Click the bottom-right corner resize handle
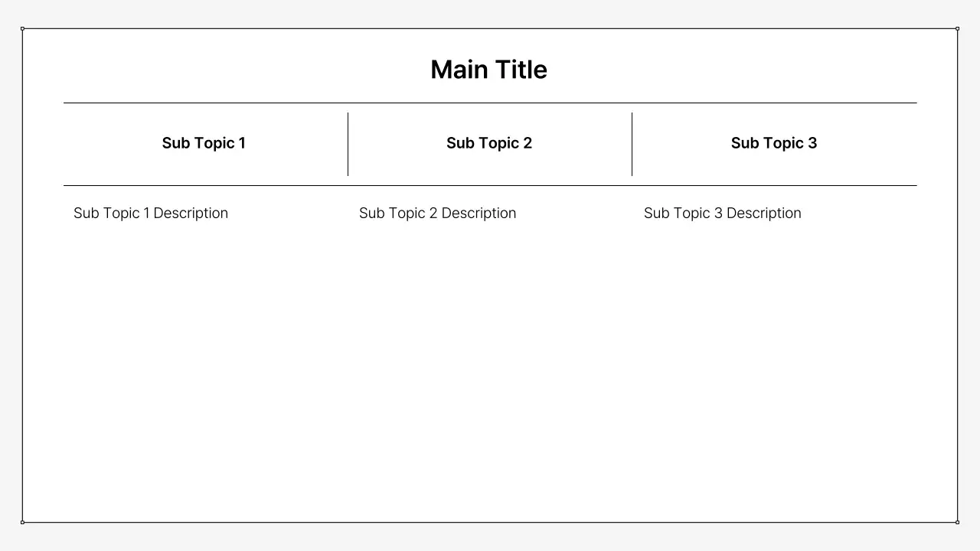The width and height of the screenshot is (980, 551). [957, 522]
